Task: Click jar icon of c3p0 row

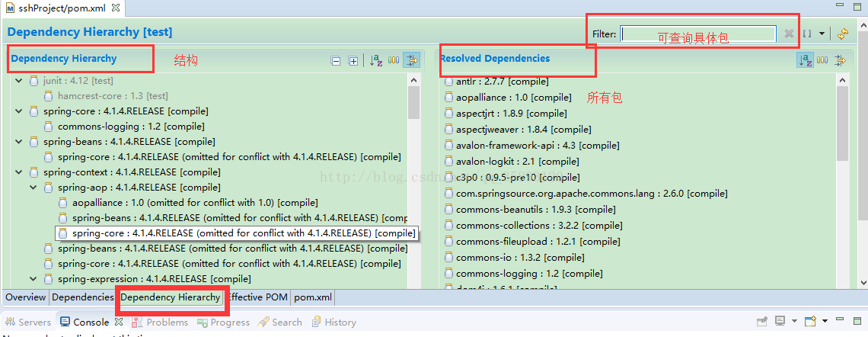Action: tap(449, 178)
